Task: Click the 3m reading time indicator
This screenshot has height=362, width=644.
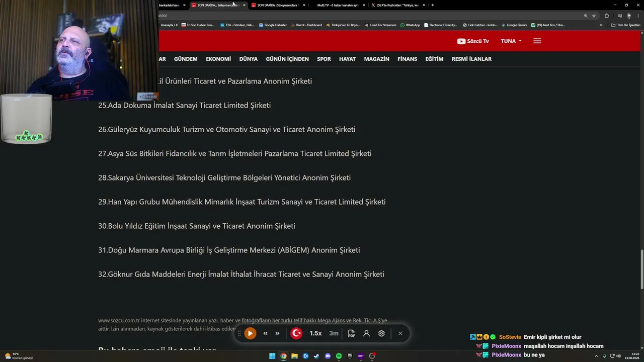Action: tap(334, 333)
